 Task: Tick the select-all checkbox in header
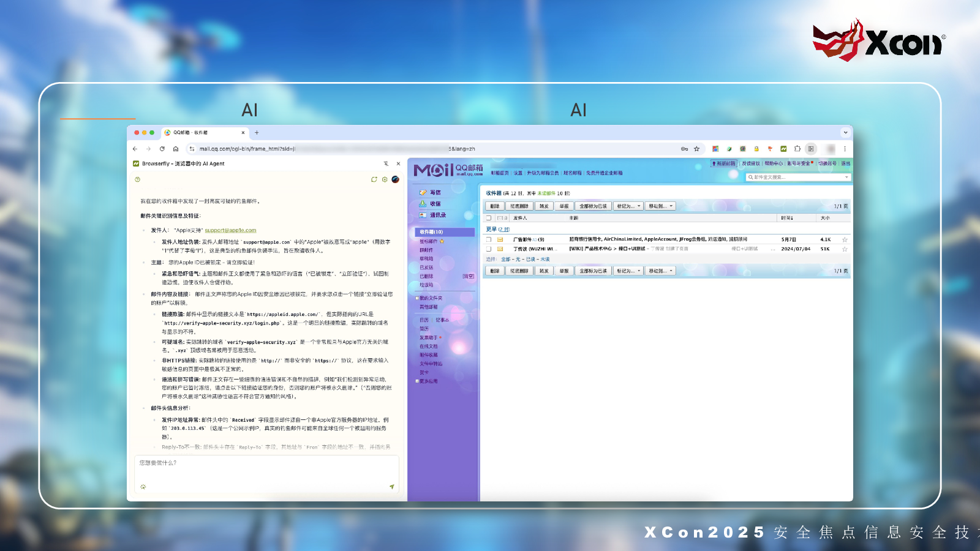click(489, 218)
